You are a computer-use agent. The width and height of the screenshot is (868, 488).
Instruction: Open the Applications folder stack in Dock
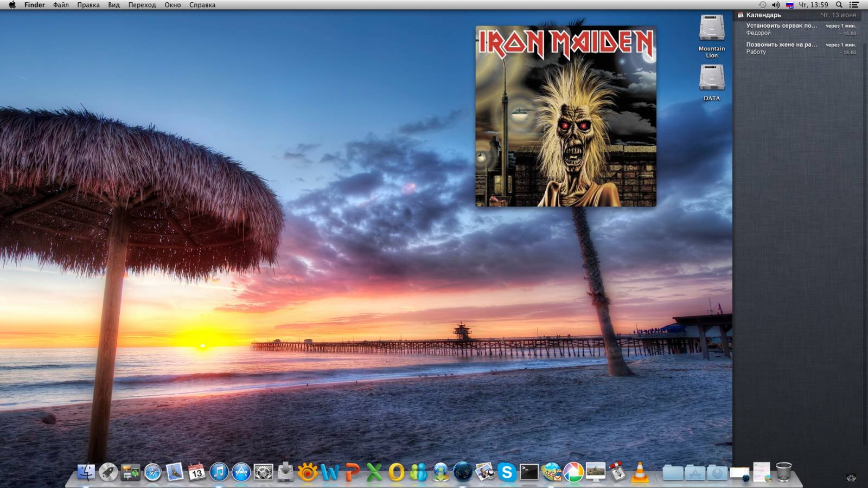(x=695, y=472)
